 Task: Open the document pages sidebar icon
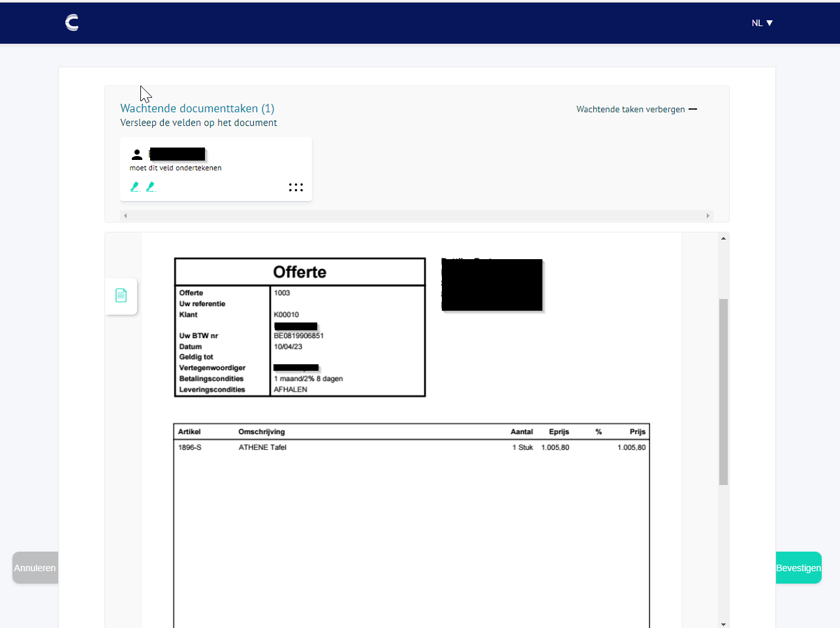click(121, 296)
